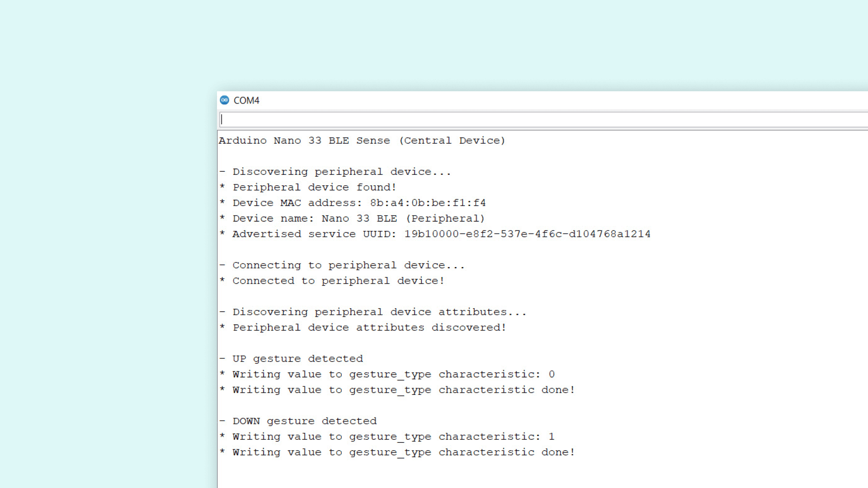Screen dimensions: 868x488
Task: Click the 'Connecting to peripheral device...' line
Action: 348,265
